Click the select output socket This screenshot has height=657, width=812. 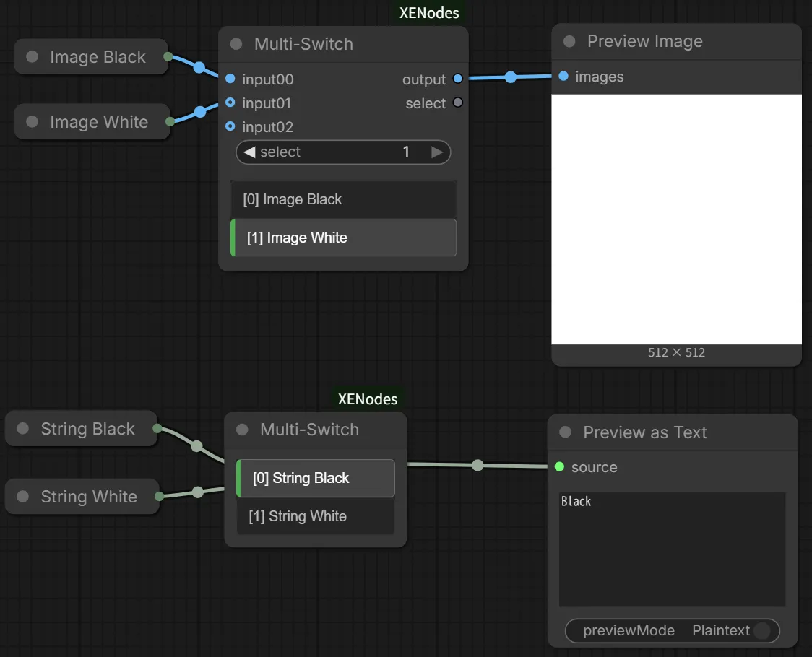click(x=458, y=103)
